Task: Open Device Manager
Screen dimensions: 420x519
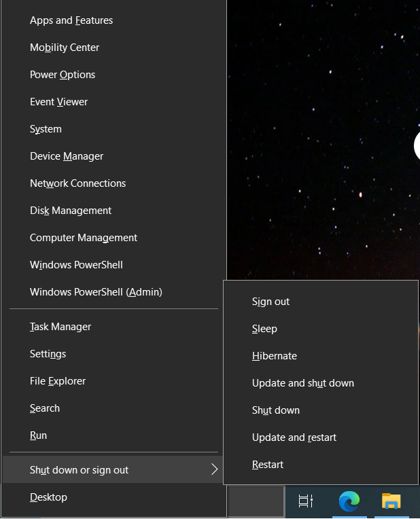Action: coord(113,156)
